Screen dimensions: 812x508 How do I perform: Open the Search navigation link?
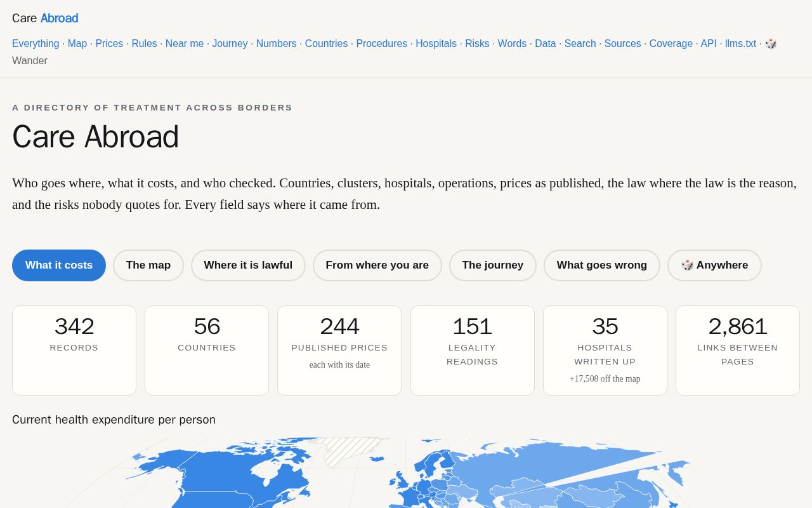click(x=580, y=44)
